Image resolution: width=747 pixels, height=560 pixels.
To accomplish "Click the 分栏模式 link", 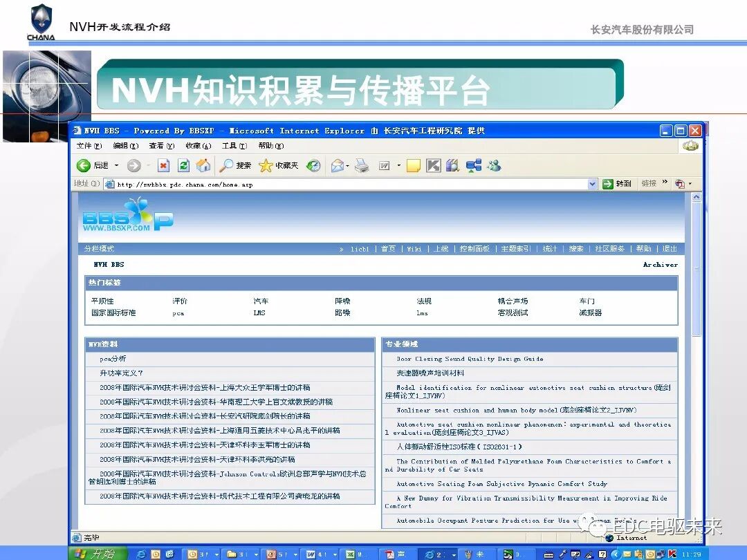I will pos(99,249).
